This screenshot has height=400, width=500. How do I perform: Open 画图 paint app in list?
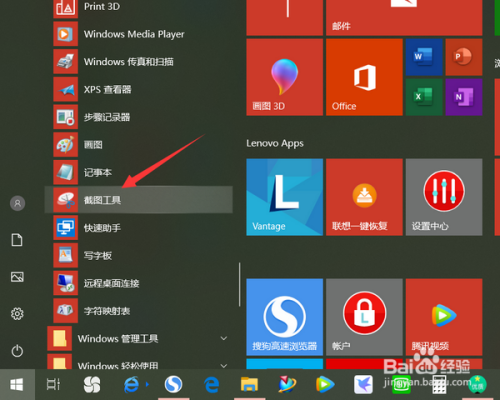click(138, 145)
